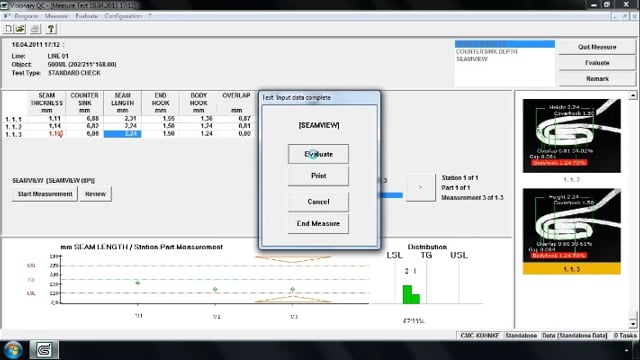Click the application icon in the title bar
The height and width of the screenshot is (360, 640).
[x=4, y=5]
